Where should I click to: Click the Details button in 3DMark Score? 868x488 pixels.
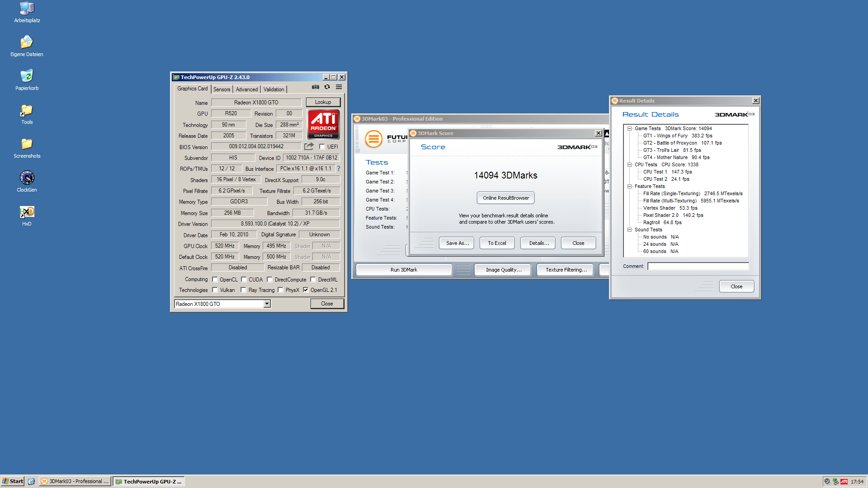[537, 243]
